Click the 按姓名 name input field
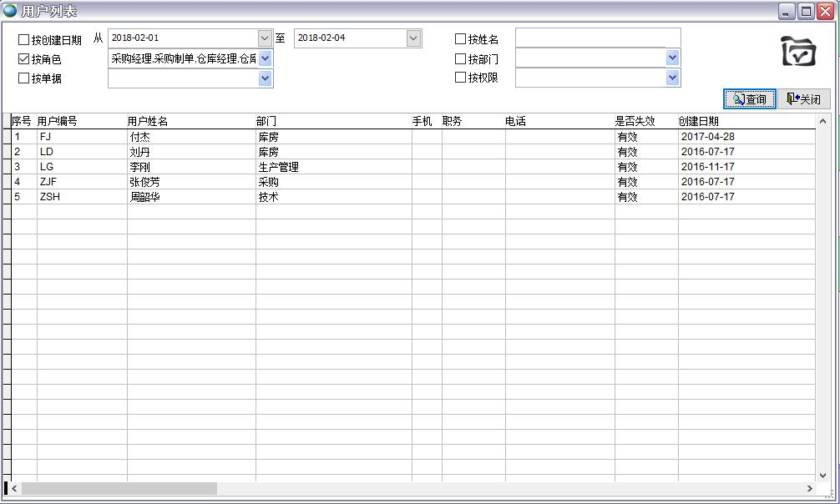The image size is (840, 504). pos(597,38)
